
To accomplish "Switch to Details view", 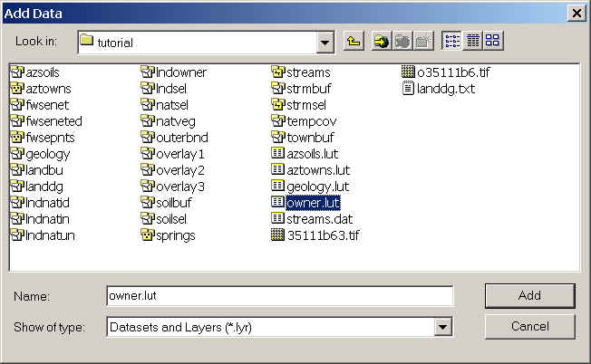I will click(471, 41).
